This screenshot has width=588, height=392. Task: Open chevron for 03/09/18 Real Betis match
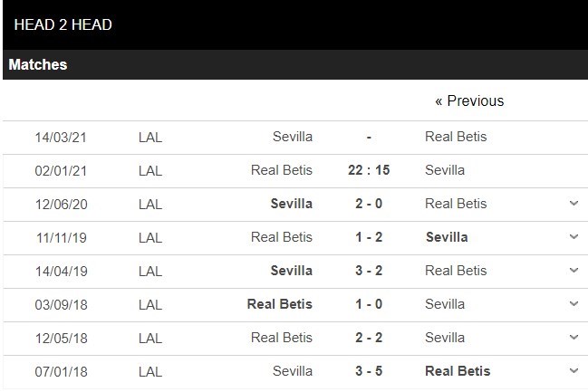point(574,304)
